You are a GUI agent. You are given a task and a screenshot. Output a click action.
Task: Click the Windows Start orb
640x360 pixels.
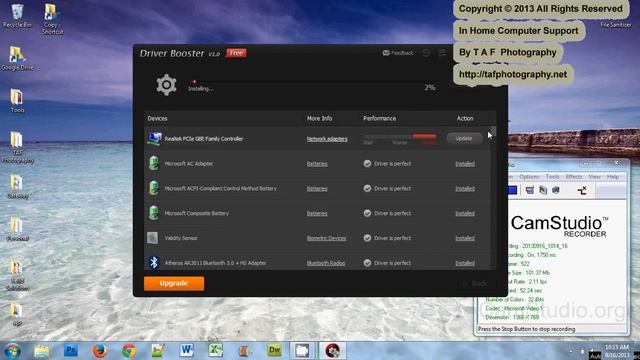click(x=12, y=351)
